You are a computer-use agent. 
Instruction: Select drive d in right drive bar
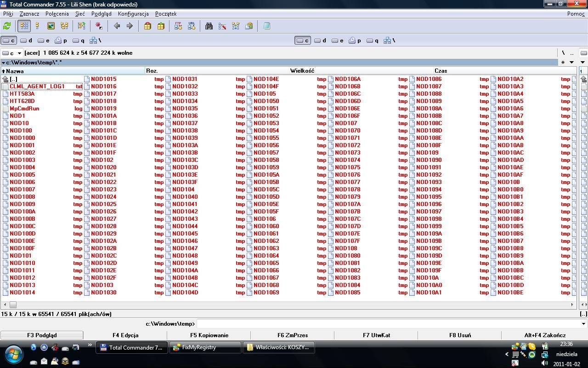pyautogui.click(x=321, y=40)
